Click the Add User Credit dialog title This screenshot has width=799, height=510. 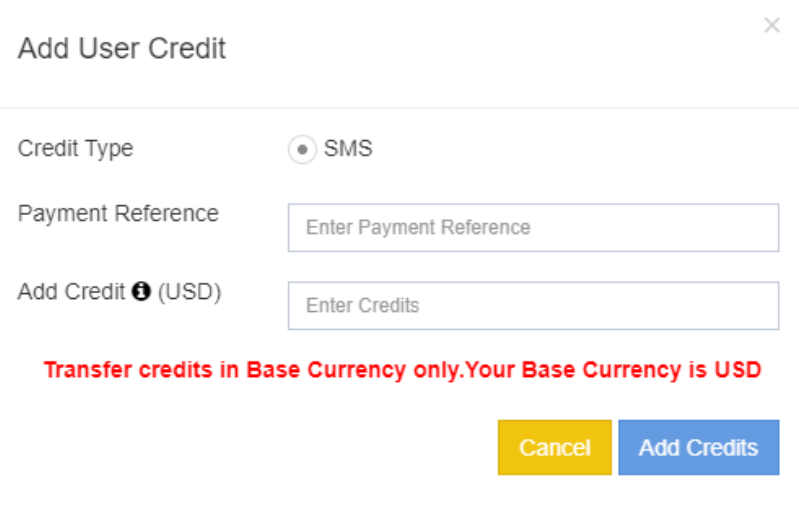click(x=122, y=48)
